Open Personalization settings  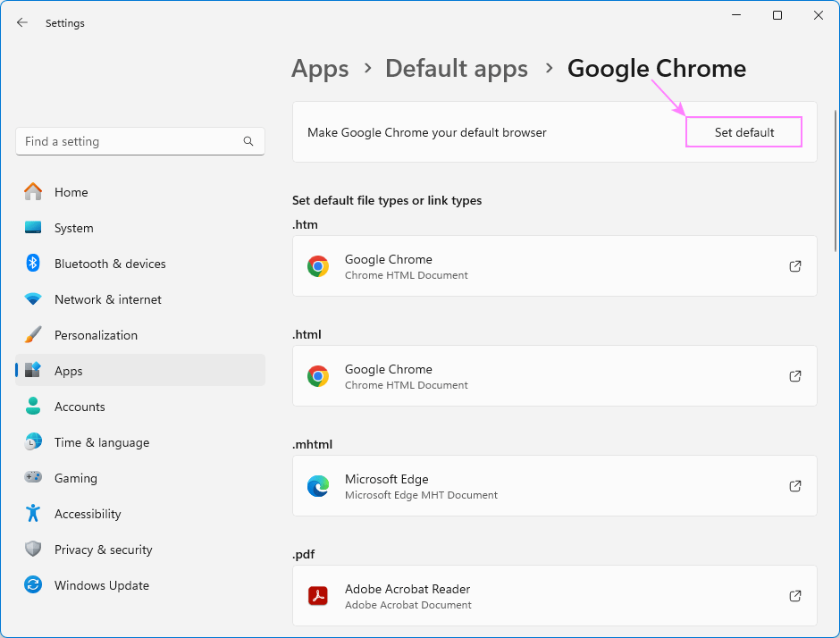[x=139, y=335]
